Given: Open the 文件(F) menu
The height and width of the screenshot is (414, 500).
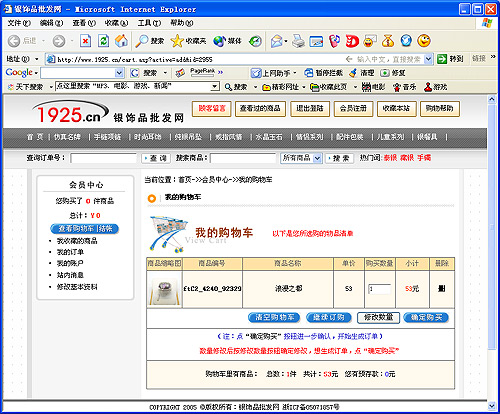Looking at the screenshot, I should 19,23.
